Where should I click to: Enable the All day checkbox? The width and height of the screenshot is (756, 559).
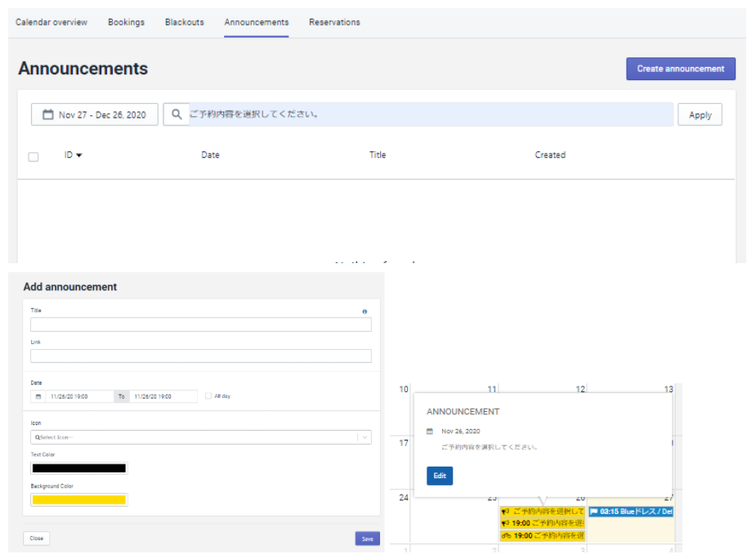(208, 396)
